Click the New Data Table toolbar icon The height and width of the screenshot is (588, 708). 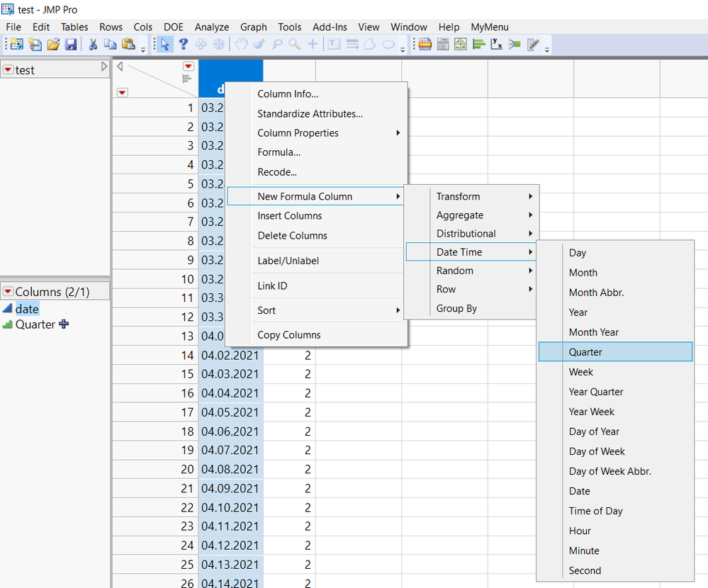click(16, 45)
